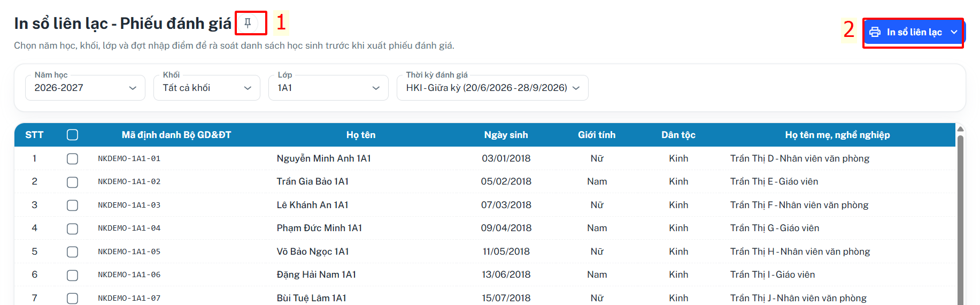Click the table's vertical scrollbar thumb
Screen dimensions: 980x305
click(960, 219)
